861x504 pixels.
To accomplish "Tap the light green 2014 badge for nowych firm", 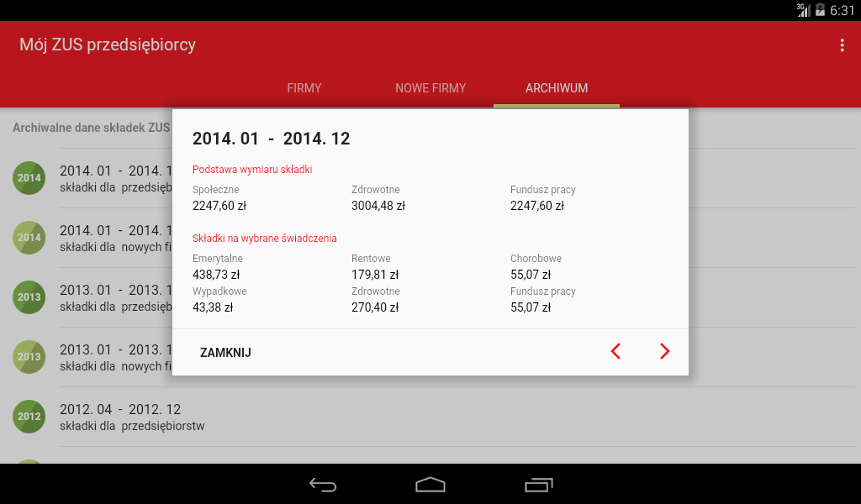I will [29, 238].
